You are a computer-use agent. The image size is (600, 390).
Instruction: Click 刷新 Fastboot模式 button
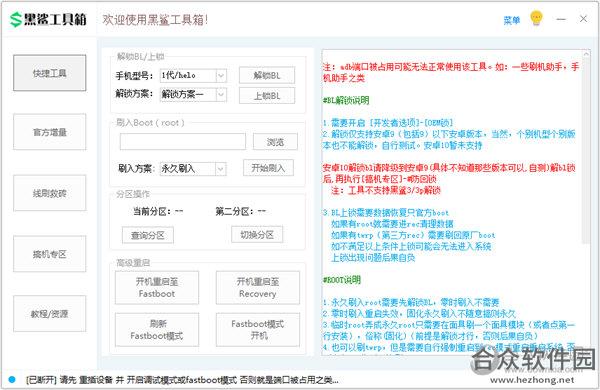coord(157,330)
